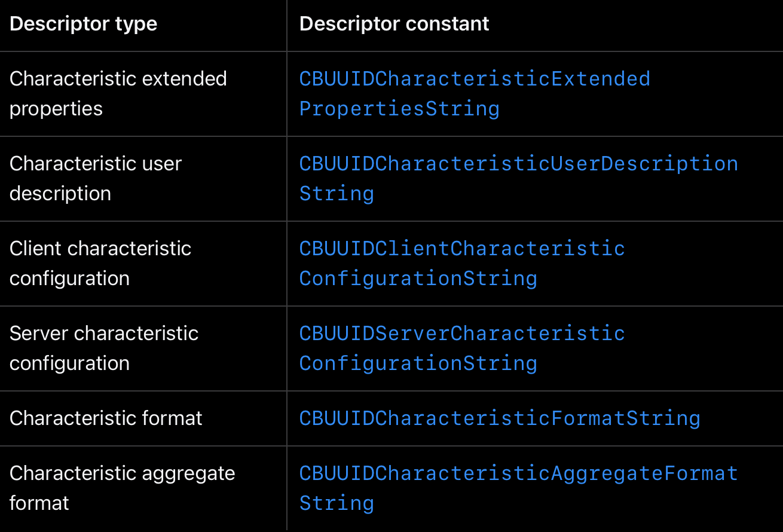783x532 pixels.
Task: Open the CBUUIDCharacteristicUserDescriptionString link
Action: click(519, 179)
